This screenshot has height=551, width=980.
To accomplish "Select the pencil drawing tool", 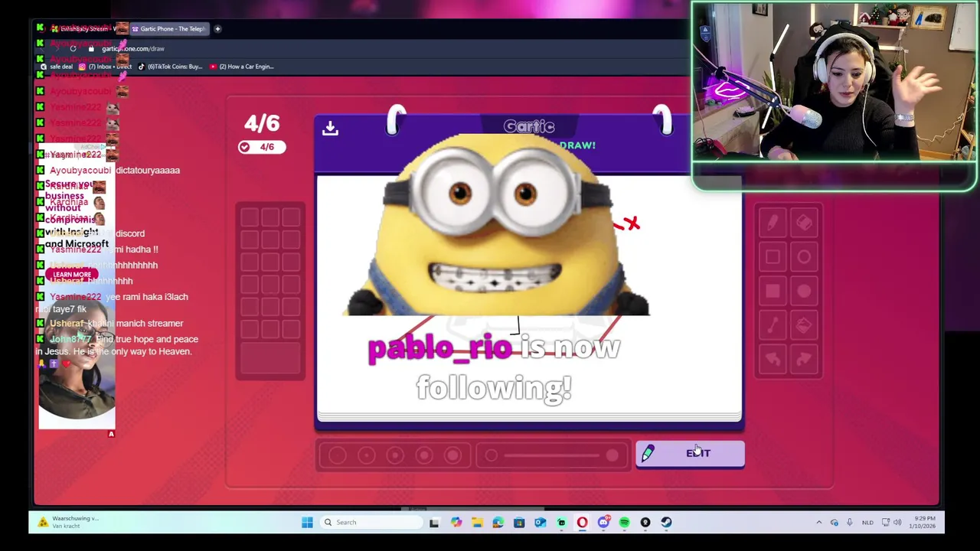I will click(773, 223).
